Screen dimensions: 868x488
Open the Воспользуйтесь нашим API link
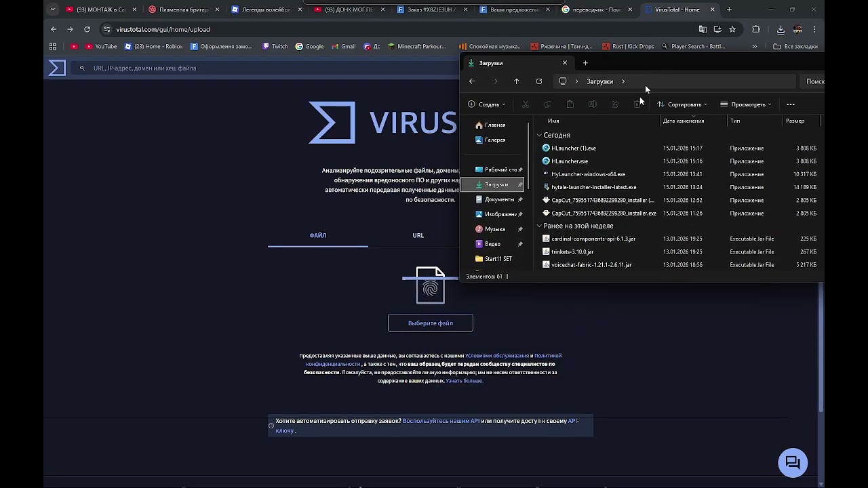pos(441,421)
